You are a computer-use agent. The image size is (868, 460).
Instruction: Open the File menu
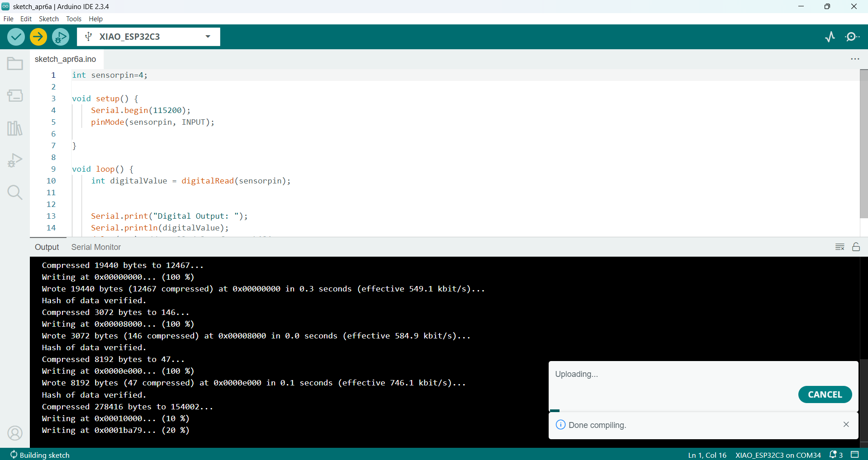[9, 19]
